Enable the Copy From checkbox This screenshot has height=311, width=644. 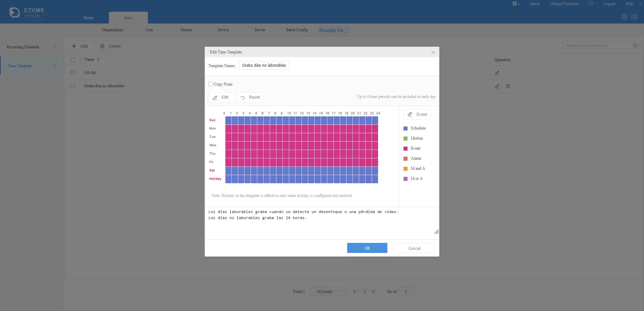211,84
